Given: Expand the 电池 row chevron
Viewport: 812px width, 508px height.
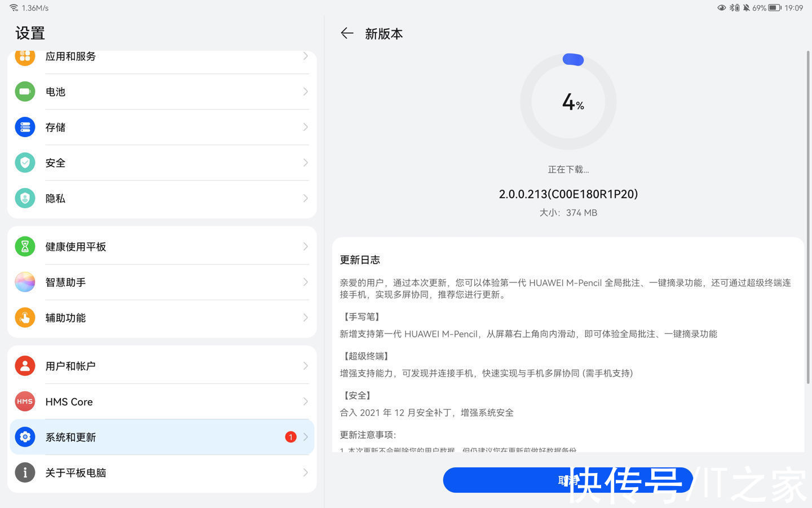Looking at the screenshot, I should 305,91.
